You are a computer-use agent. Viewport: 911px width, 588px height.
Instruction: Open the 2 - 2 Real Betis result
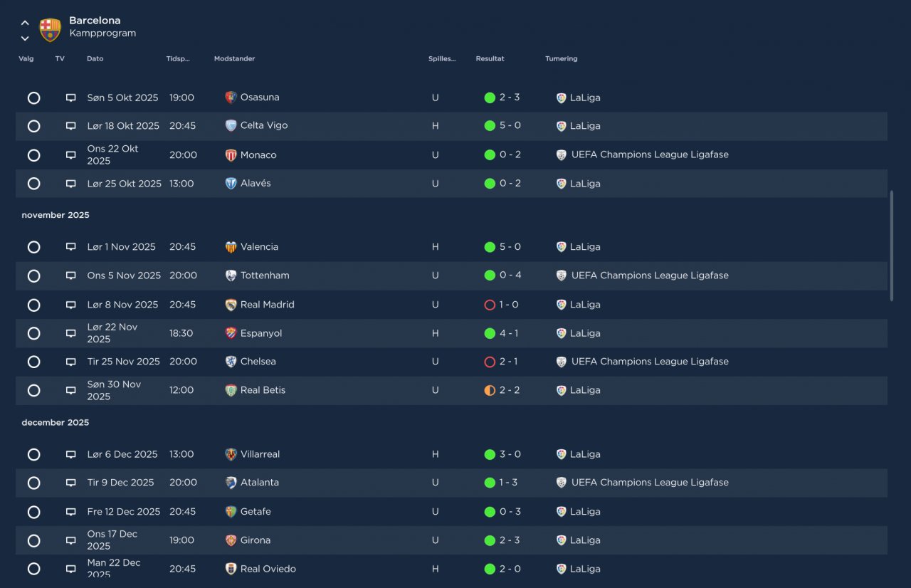tap(510, 390)
